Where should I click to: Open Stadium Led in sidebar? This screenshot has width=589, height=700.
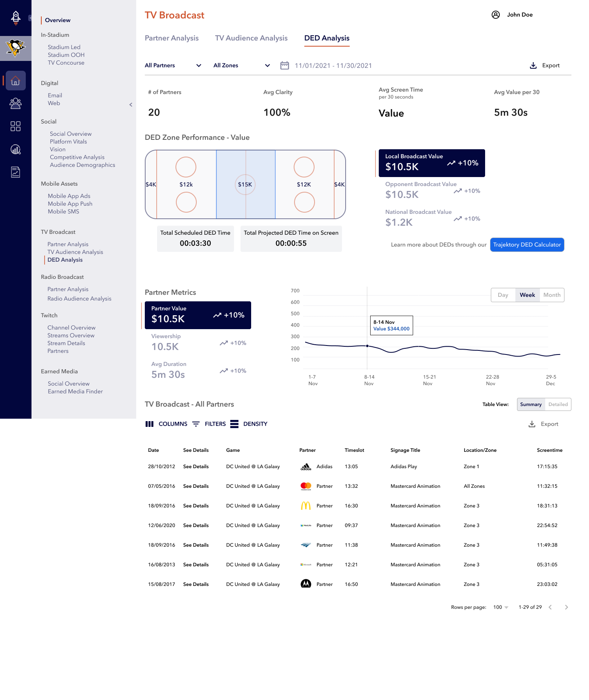click(x=64, y=47)
